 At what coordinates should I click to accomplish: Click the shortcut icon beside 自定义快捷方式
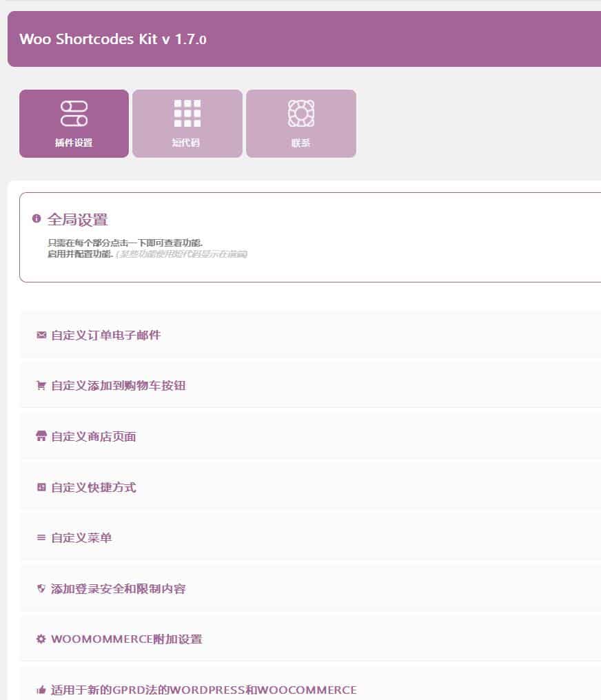[x=41, y=487]
